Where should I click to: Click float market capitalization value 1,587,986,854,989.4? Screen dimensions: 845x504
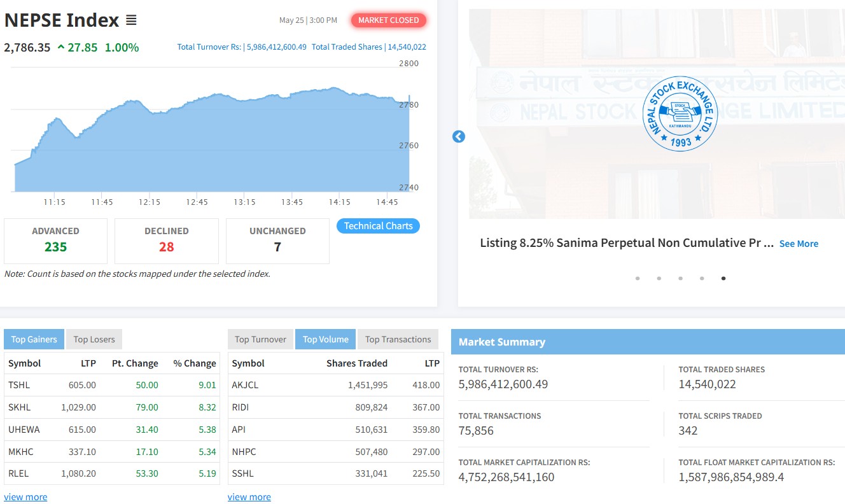click(x=731, y=477)
